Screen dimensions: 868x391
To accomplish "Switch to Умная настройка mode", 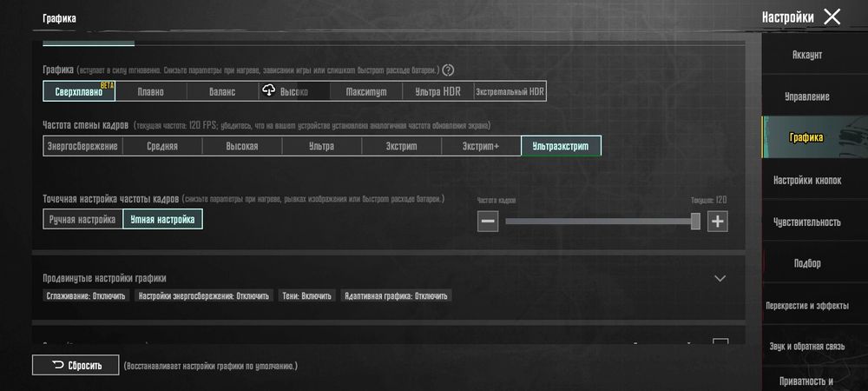I will click(162, 219).
